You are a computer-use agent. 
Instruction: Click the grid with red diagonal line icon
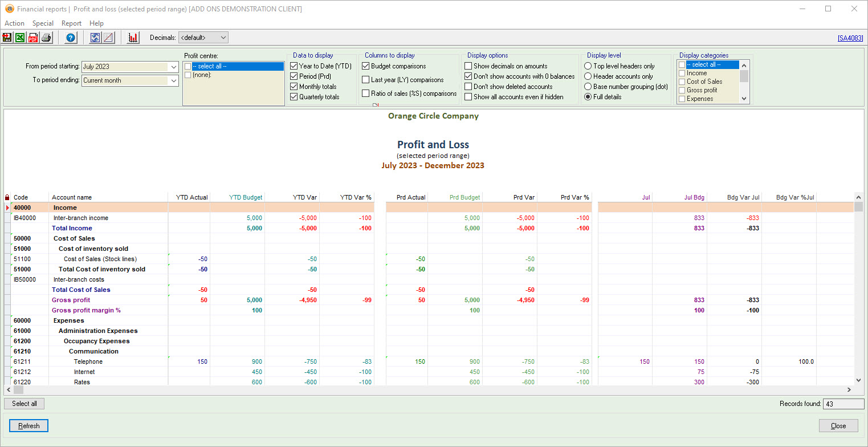tap(108, 38)
